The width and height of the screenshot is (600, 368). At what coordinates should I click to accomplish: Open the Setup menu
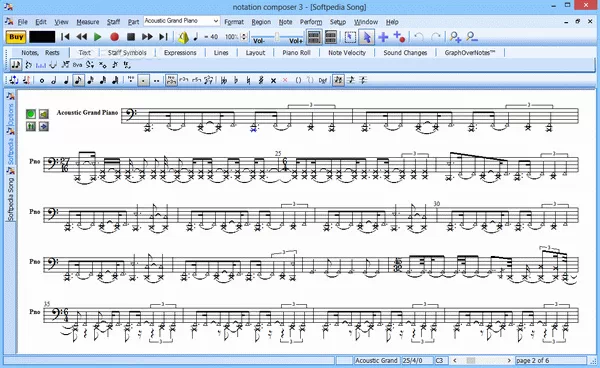tap(338, 22)
